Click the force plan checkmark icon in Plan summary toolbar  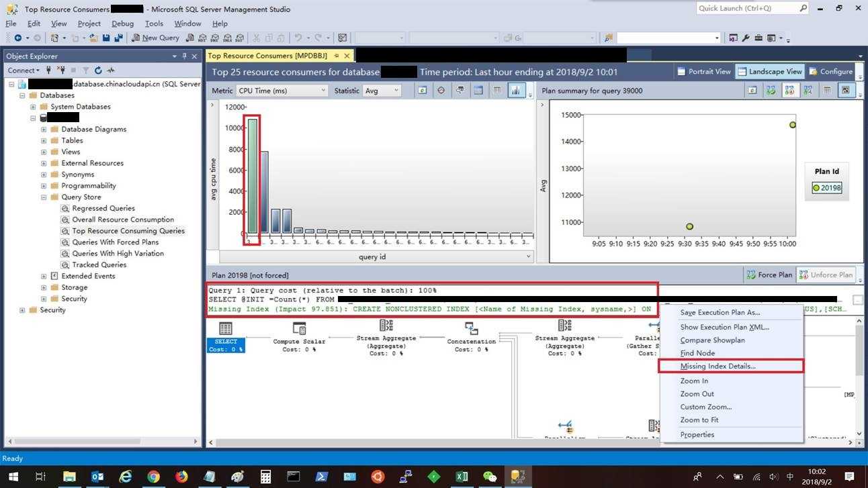coord(771,90)
